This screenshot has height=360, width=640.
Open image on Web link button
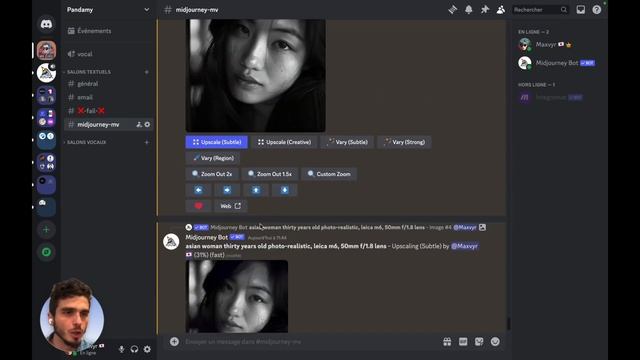[230, 206]
